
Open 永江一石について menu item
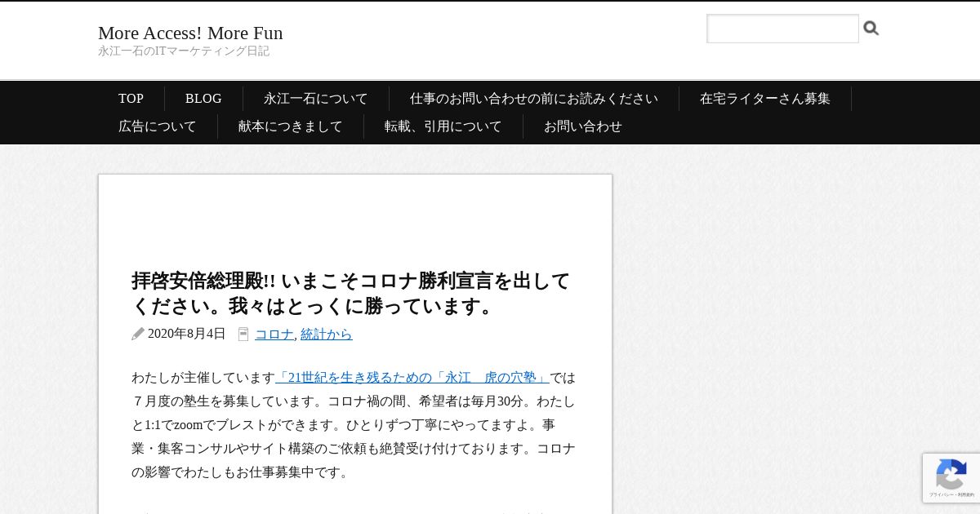coord(315,99)
